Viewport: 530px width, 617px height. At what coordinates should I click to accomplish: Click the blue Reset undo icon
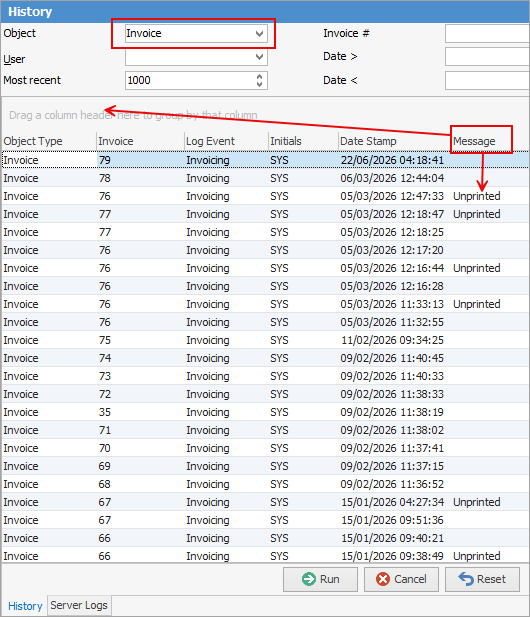point(466,579)
